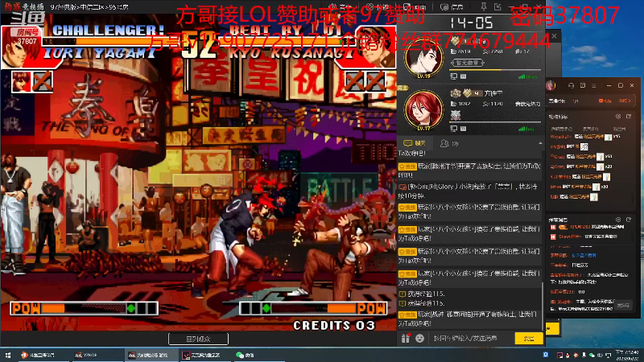Switch to the chat tab with speech bubble
This screenshot has height=362, width=644.
click(x=415, y=143)
